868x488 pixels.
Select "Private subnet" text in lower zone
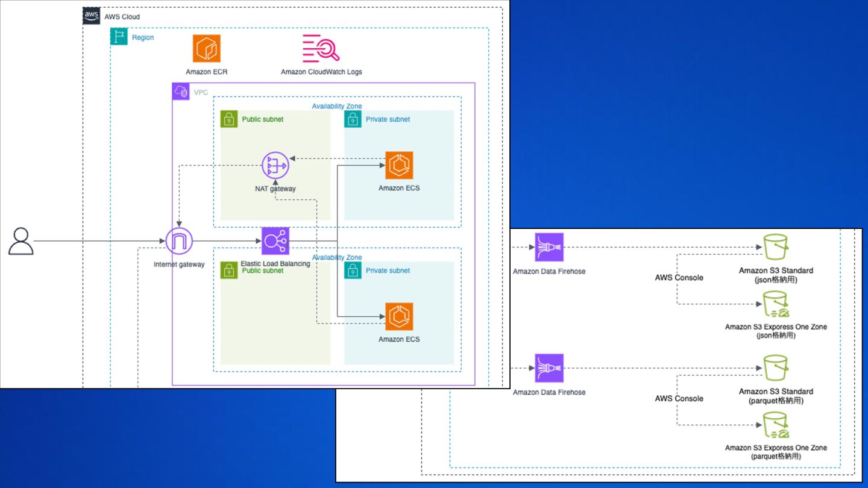click(388, 271)
